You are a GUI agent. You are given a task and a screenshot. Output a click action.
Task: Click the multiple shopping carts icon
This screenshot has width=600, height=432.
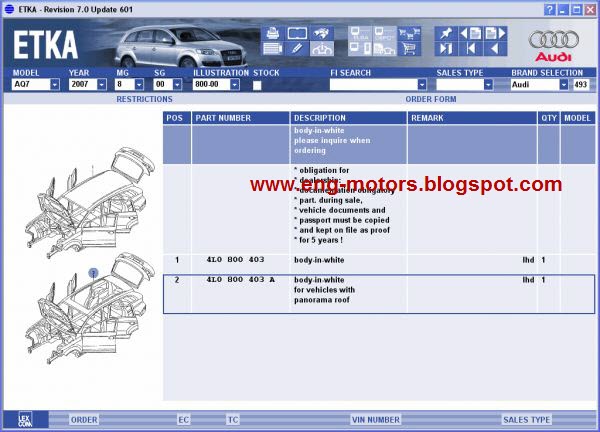click(x=409, y=33)
